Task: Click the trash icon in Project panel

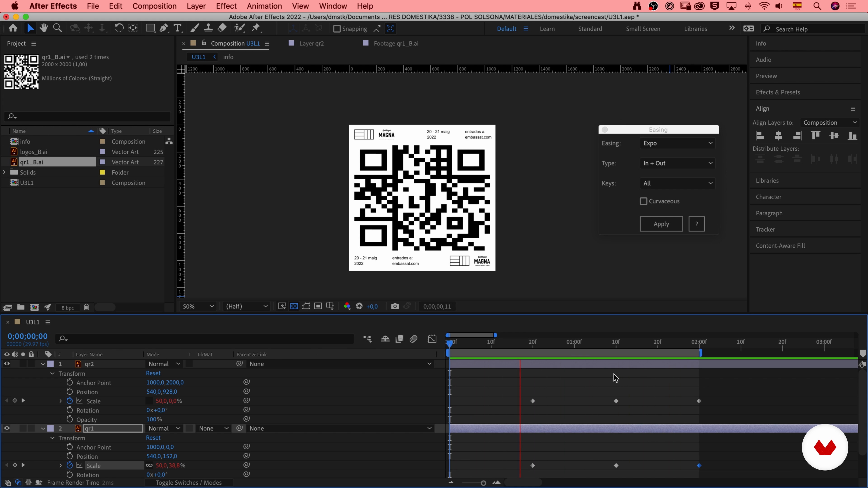Action: (87, 307)
